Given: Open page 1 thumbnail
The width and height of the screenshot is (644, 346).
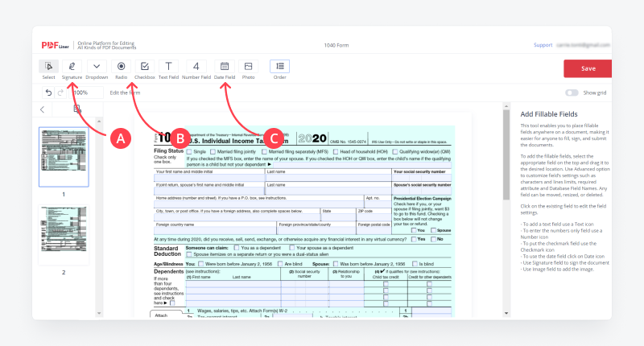Looking at the screenshot, I should click(x=64, y=157).
